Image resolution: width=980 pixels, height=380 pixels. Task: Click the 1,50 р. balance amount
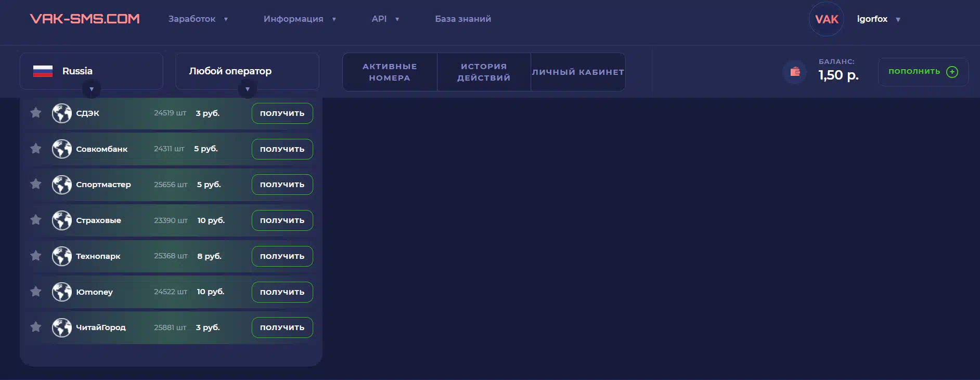click(839, 75)
